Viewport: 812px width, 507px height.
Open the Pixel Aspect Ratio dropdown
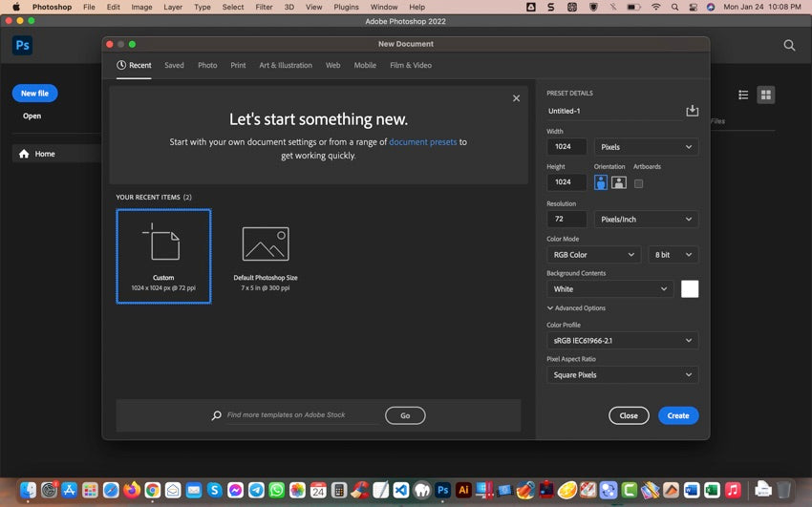click(x=623, y=375)
